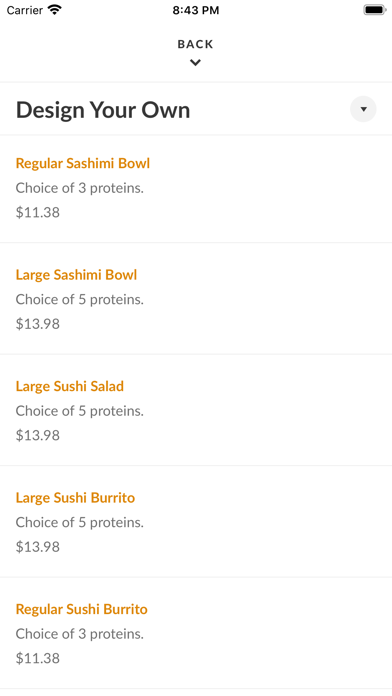Image resolution: width=392 pixels, height=696 pixels.
Task: Click Large Sushi Salad proteins description
Action: point(80,411)
